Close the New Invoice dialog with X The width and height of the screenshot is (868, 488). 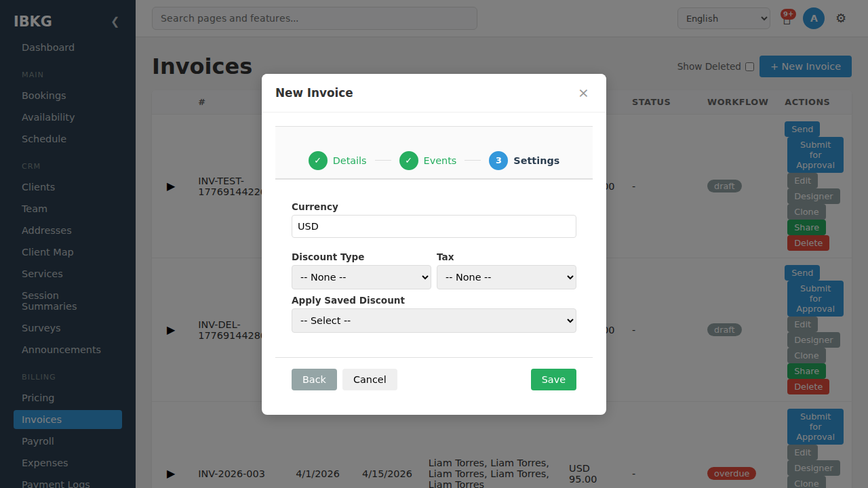click(x=583, y=93)
